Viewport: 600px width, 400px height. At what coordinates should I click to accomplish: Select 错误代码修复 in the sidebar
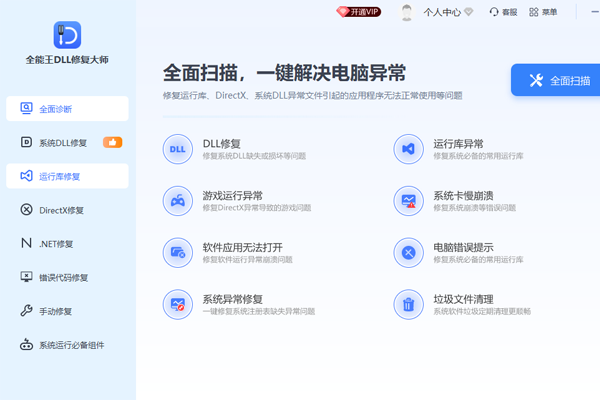(x=67, y=277)
